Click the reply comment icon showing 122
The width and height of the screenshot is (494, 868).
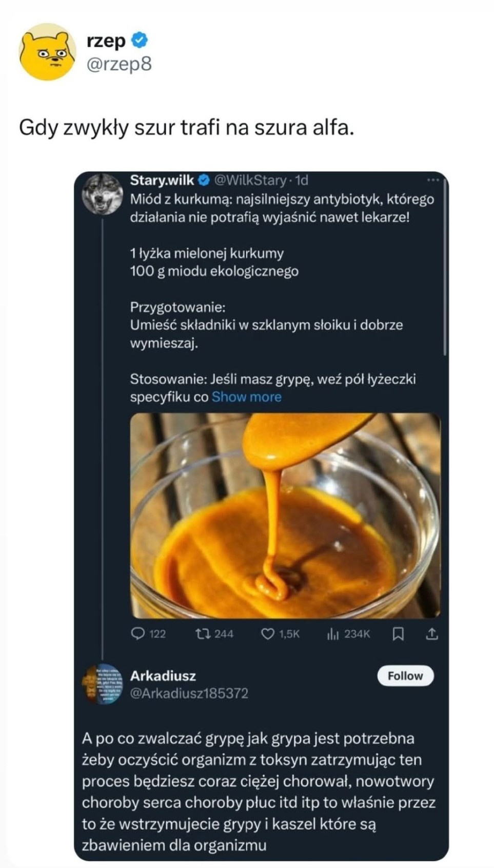coord(139,634)
